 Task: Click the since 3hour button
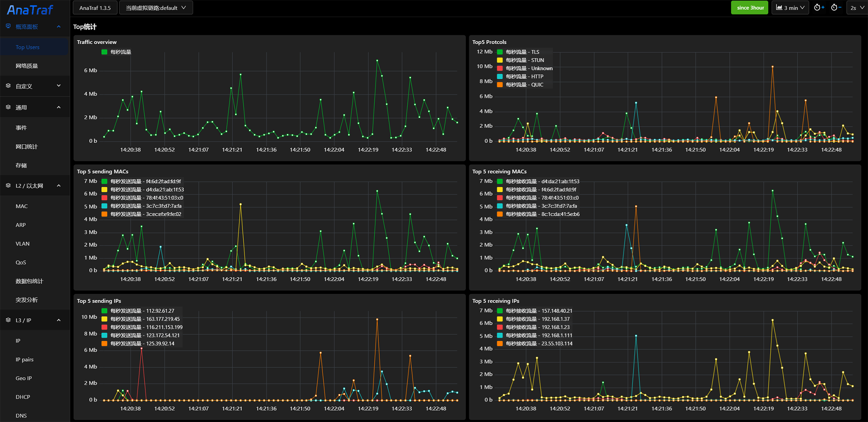click(750, 8)
